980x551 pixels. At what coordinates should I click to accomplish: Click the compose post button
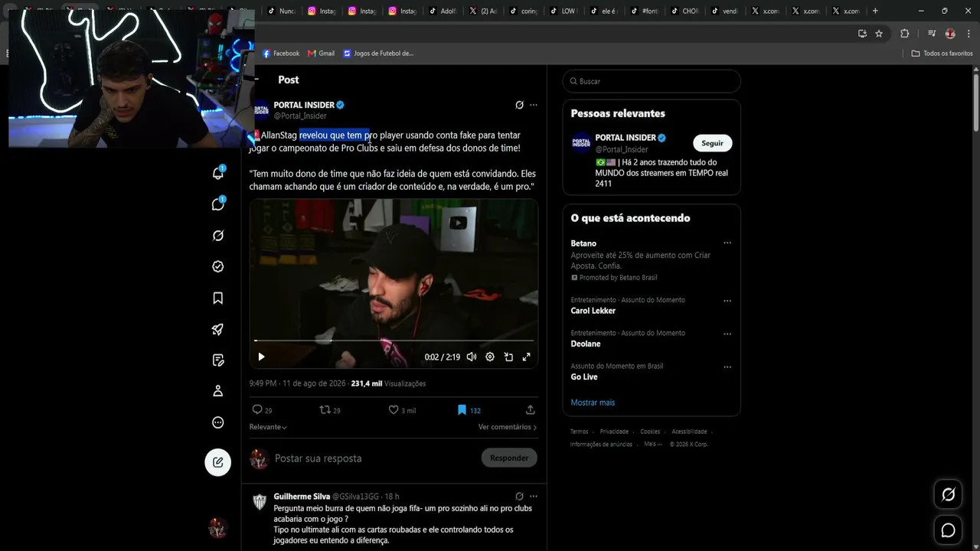click(x=218, y=462)
